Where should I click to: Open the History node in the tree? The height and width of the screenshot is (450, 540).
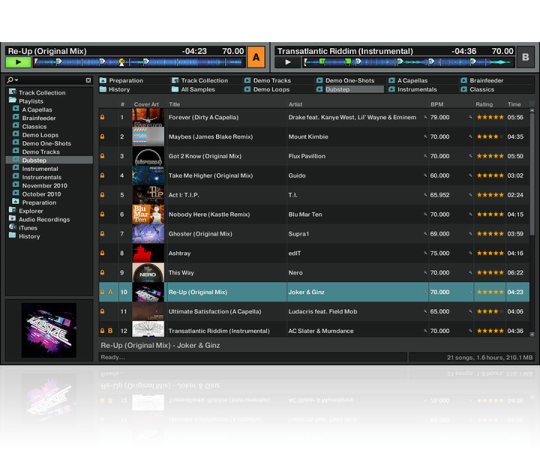[29, 236]
